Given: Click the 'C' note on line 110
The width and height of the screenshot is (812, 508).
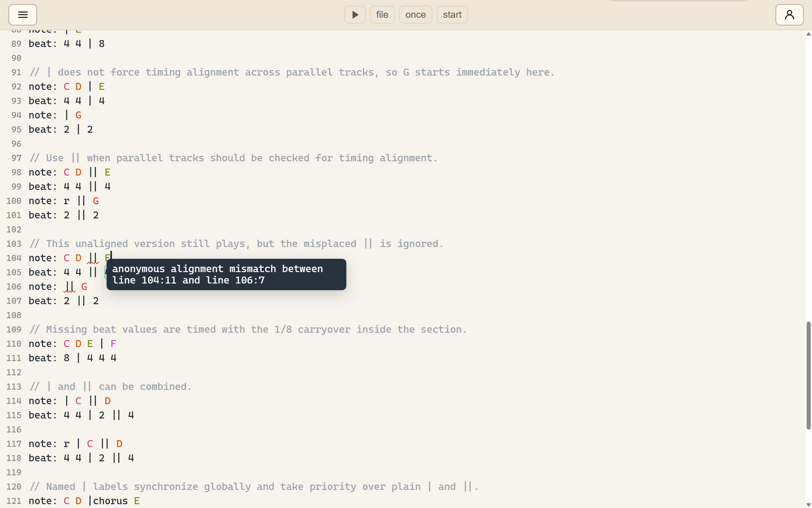Looking at the screenshot, I should coord(66,344).
